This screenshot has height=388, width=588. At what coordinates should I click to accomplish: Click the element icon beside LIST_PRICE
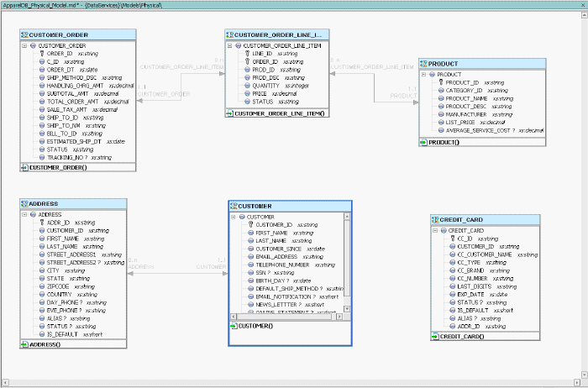click(x=441, y=123)
